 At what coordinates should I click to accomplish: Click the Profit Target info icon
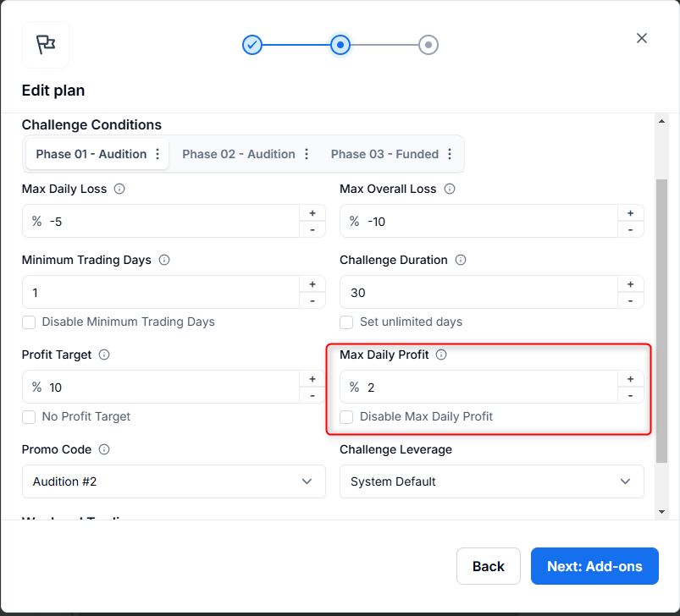[104, 355]
